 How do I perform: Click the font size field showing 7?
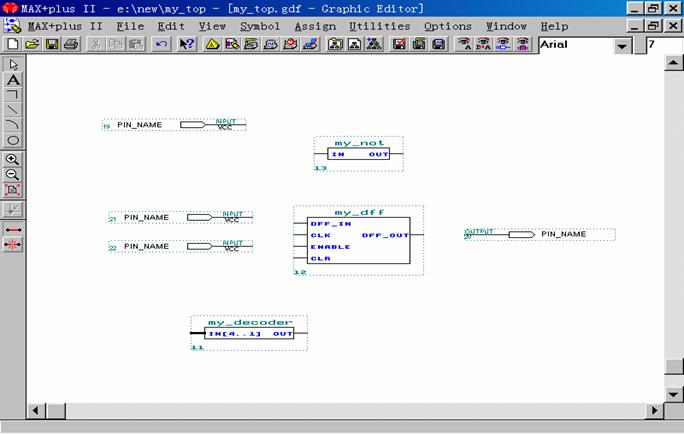(664, 45)
